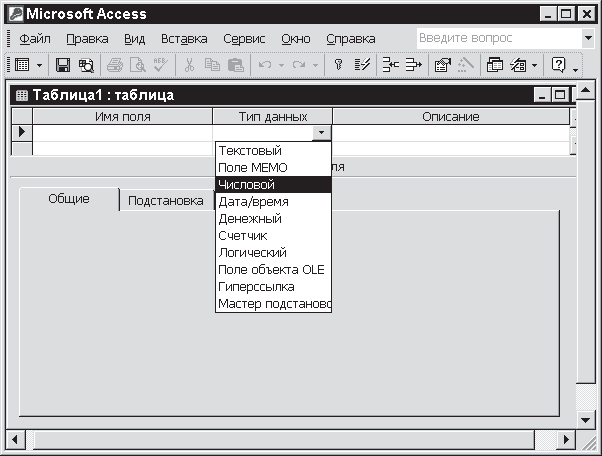Open the Properties toolbar icon
The height and width of the screenshot is (456, 602).
(x=442, y=65)
